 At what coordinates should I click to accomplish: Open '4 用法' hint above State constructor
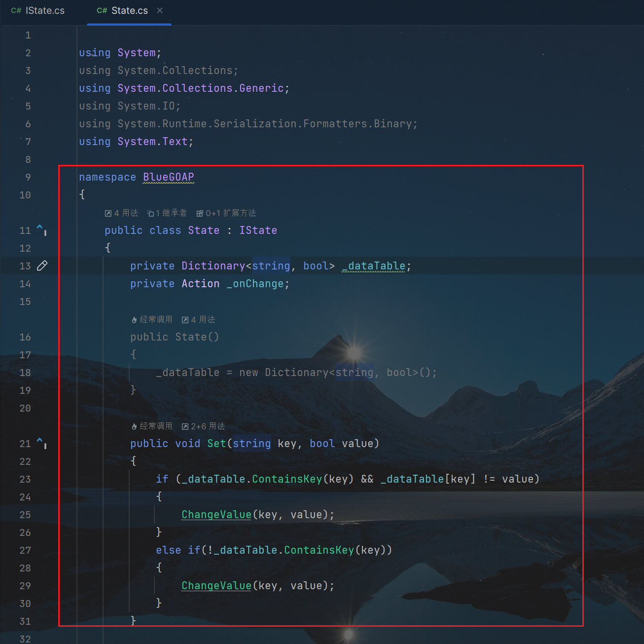pos(199,319)
